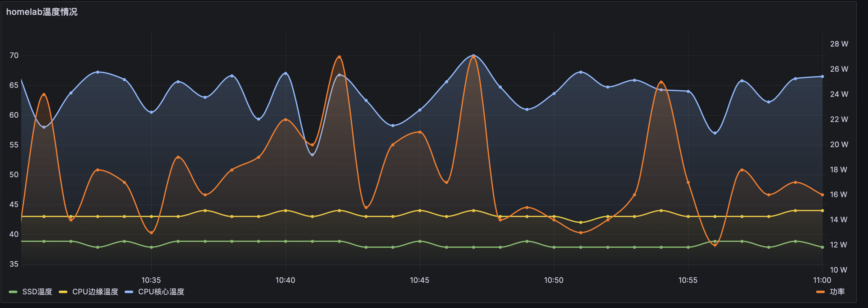The image size is (868, 308).
Task: Click the orange power peak point near 10:54
Action: point(661,82)
